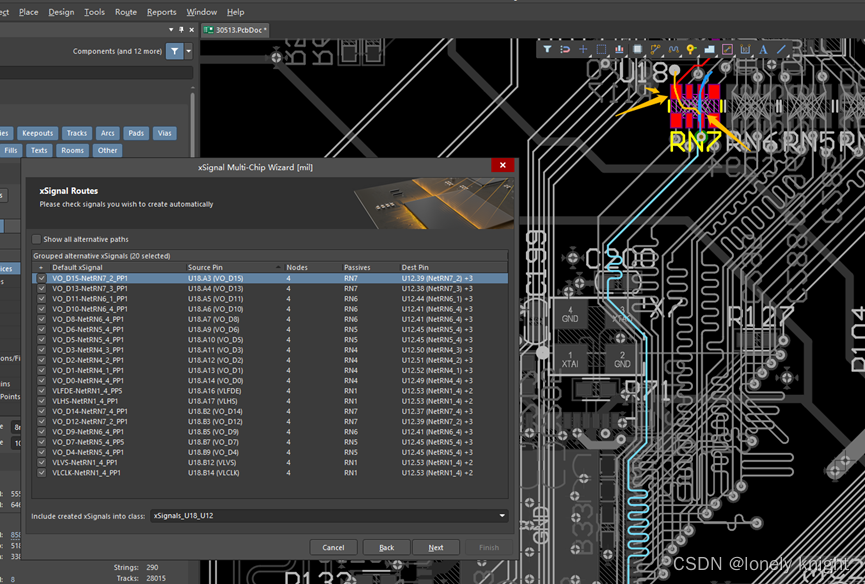Open the Route menu

126,12
